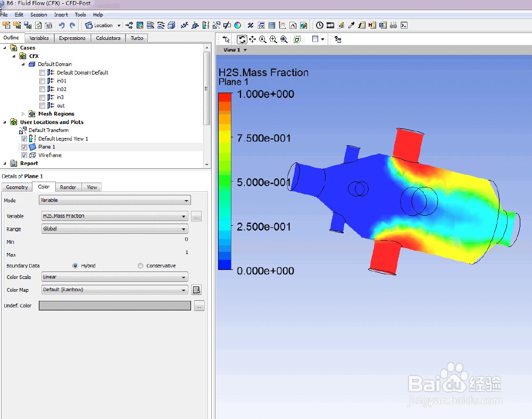Image resolution: width=532 pixels, height=419 pixels.
Task: Switch to the Expressions tab
Action: [x=72, y=38]
